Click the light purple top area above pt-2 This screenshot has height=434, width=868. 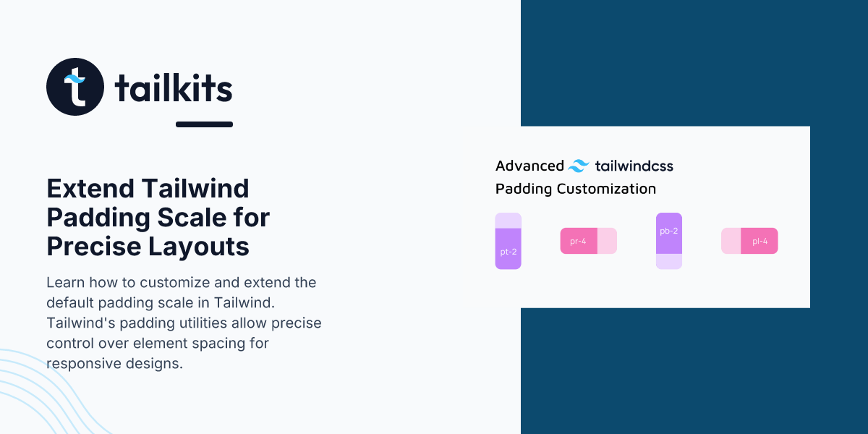point(509,220)
